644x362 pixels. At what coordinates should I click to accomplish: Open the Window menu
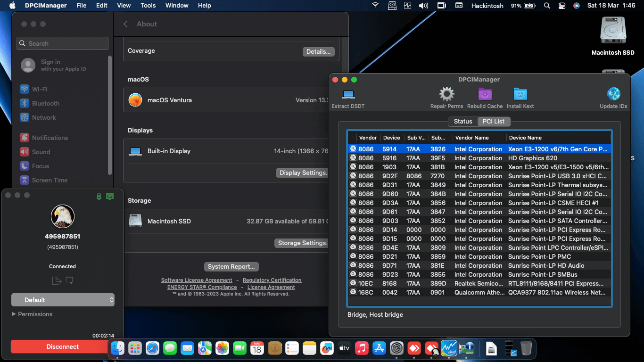[x=177, y=6]
